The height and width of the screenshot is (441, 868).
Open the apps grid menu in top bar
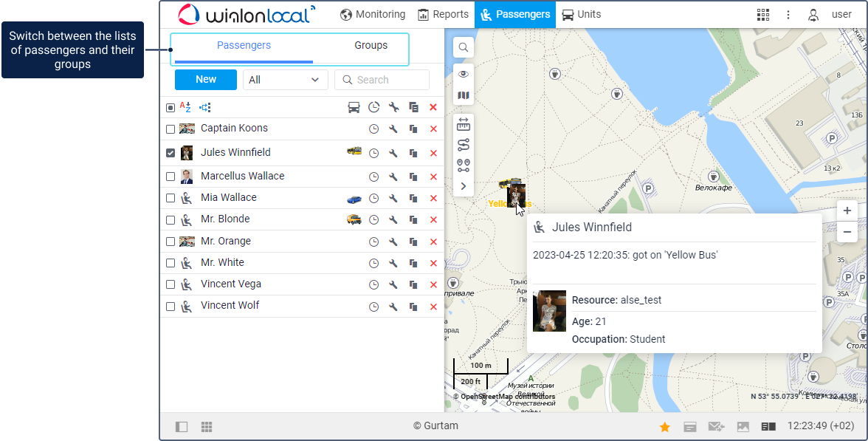click(763, 15)
